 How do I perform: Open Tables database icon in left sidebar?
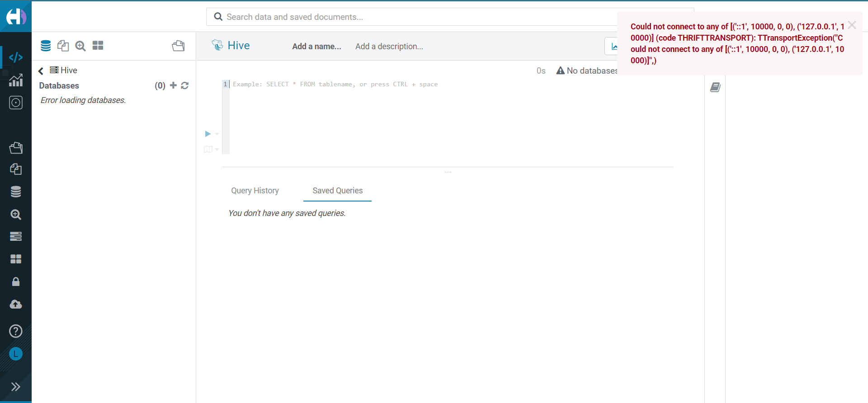click(16, 192)
